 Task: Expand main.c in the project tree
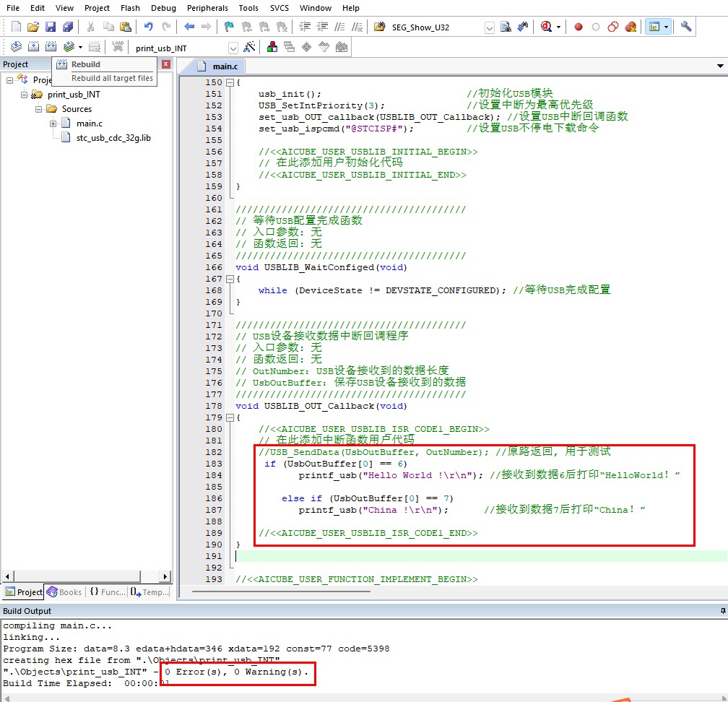pyautogui.click(x=53, y=123)
